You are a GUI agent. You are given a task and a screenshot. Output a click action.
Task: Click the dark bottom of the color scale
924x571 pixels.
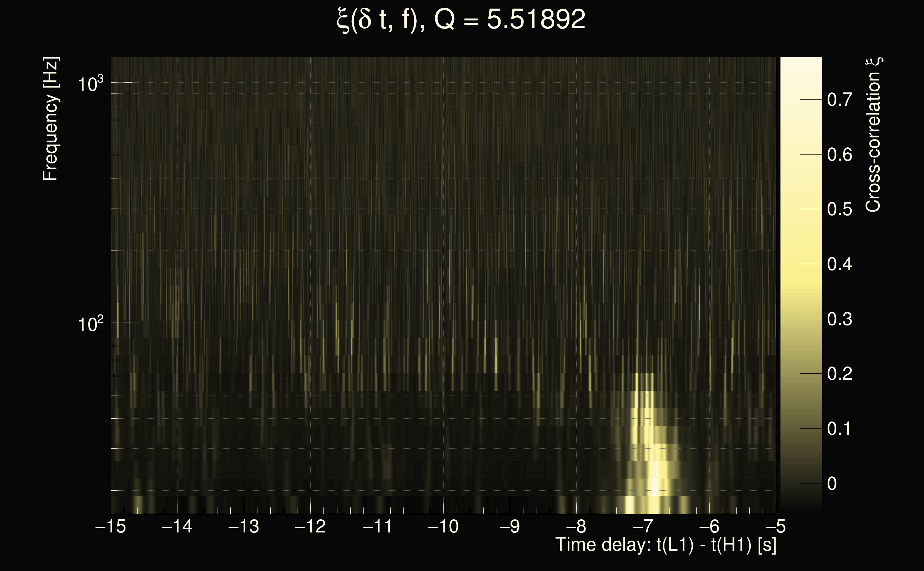tap(801, 506)
